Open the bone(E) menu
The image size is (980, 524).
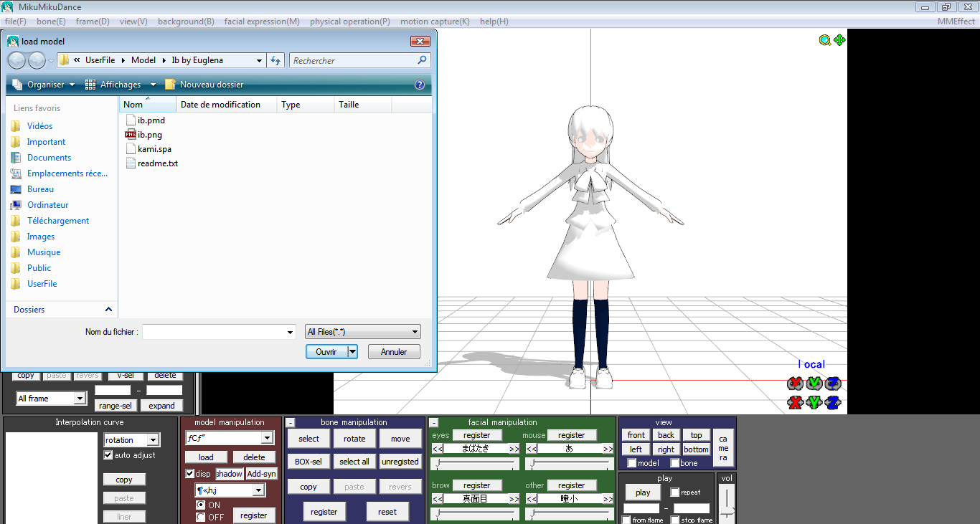click(51, 22)
